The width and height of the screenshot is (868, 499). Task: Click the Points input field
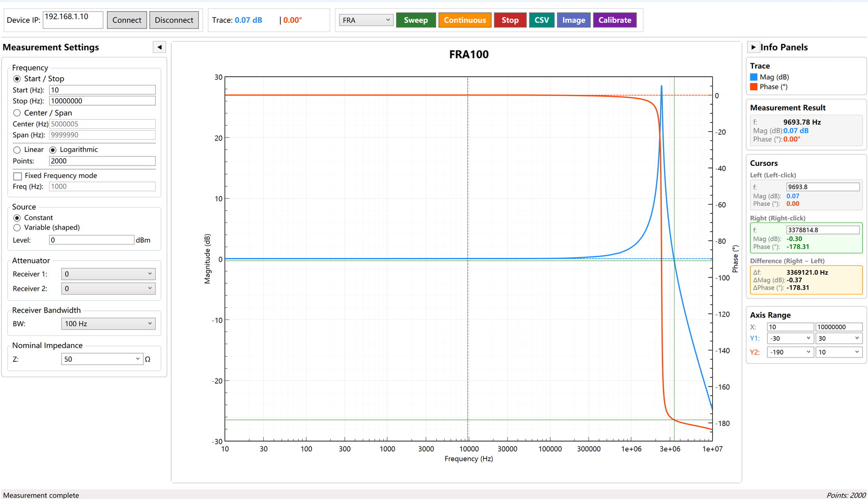pyautogui.click(x=102, y=161)
